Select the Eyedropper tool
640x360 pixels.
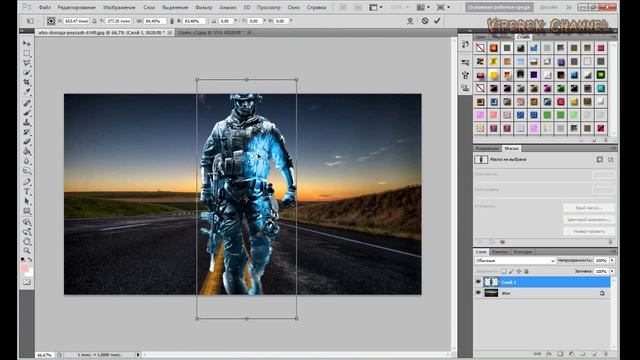[x=27, y=92]
